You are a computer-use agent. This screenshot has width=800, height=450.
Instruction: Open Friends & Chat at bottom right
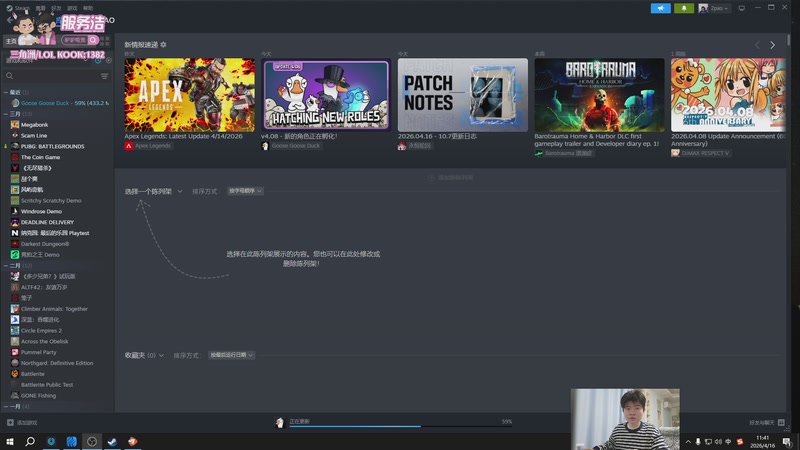[766, 422]
